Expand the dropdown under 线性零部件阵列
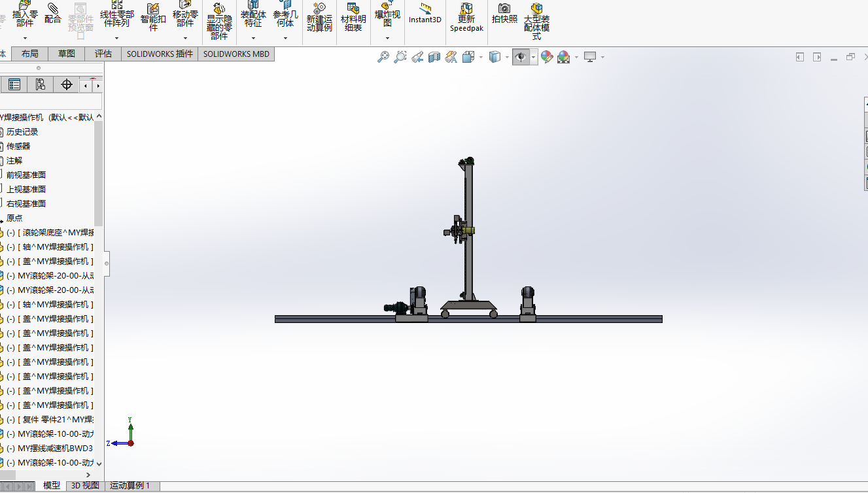 tap(116, 38)
